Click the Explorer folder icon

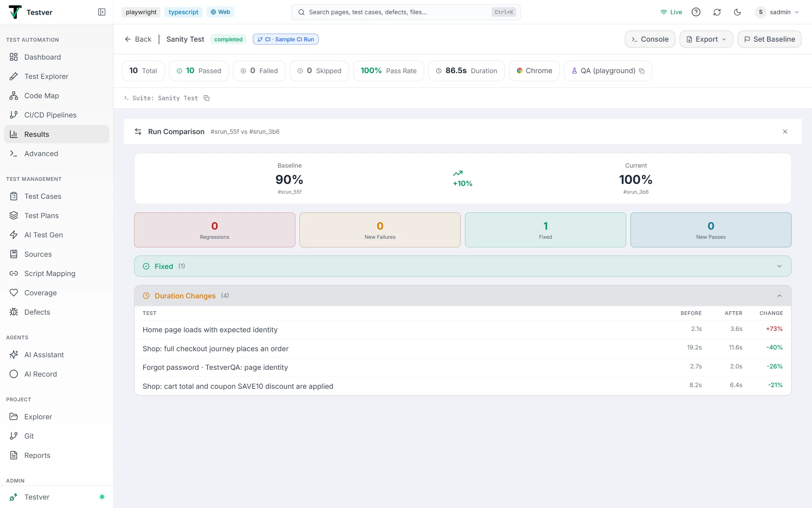[x=14, y=417]
